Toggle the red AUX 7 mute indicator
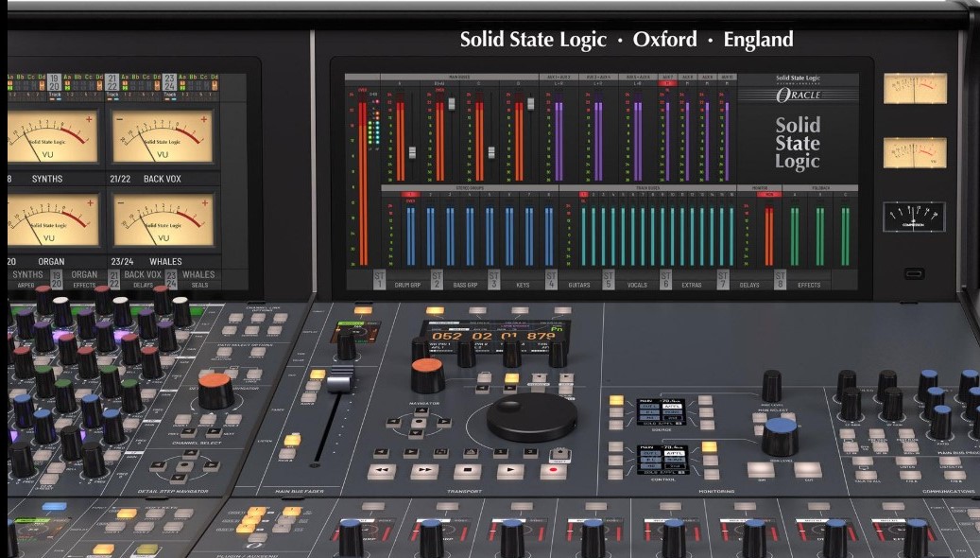 667,82
